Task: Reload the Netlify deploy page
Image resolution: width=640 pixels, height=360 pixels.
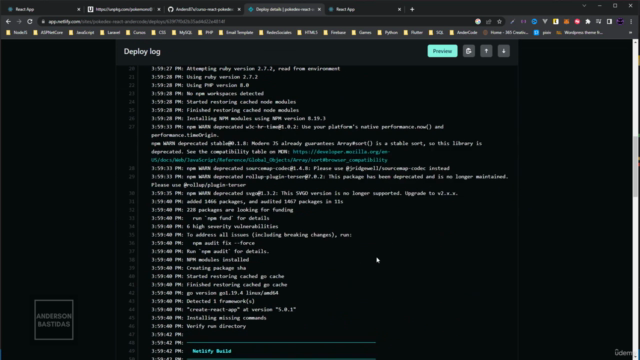Action: (x=30, y=21)
